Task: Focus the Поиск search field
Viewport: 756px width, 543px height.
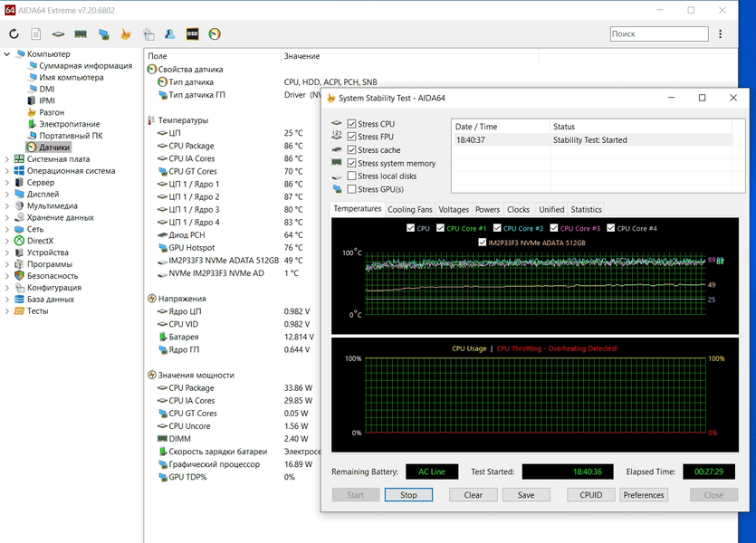Action: (659, 33)
